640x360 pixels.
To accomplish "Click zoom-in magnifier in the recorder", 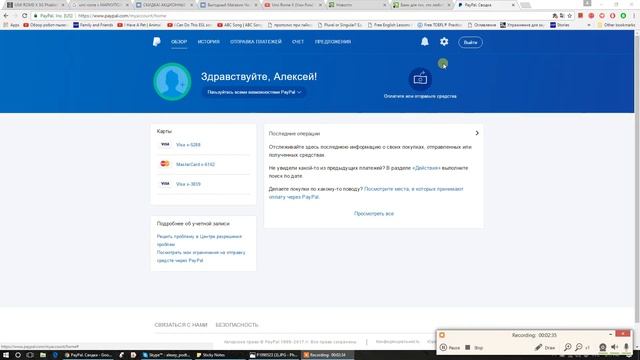I will click(568, 347).
